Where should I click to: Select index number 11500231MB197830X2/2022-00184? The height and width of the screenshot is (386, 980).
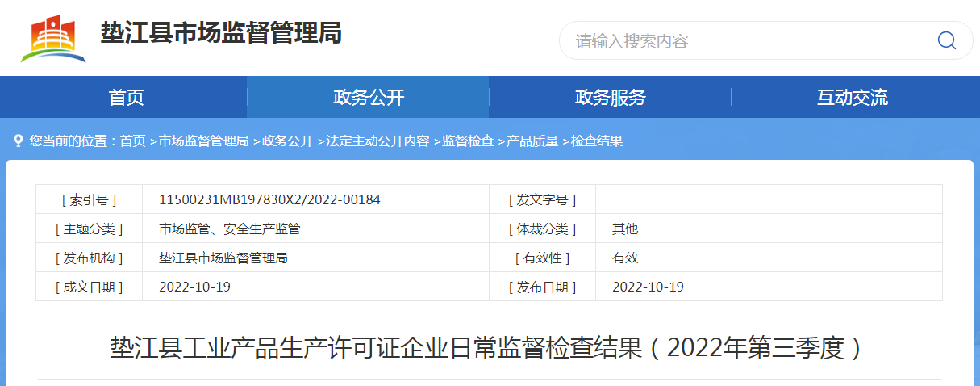270,199
